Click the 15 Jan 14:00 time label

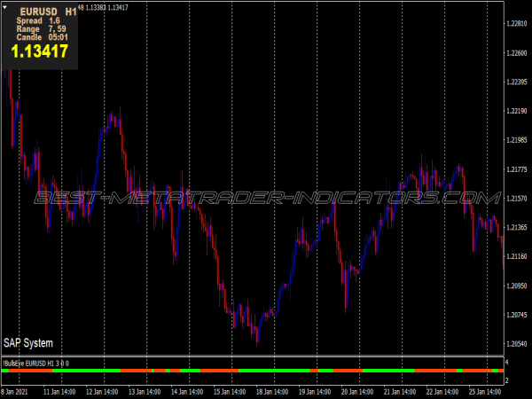pos(230,392)
